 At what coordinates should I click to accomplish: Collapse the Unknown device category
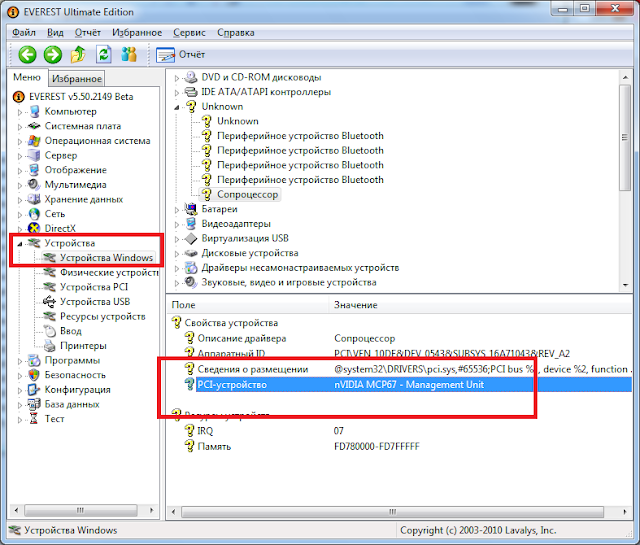click(177, 107)
